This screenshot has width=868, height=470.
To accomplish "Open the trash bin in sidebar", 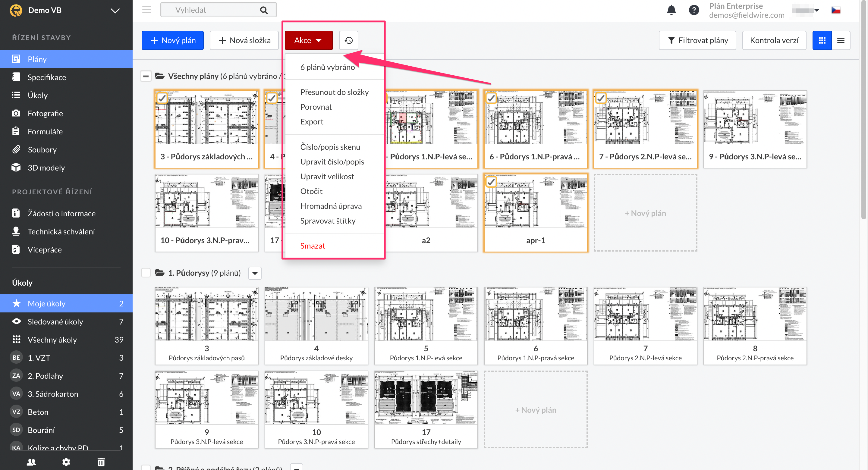I will [101, 462].
